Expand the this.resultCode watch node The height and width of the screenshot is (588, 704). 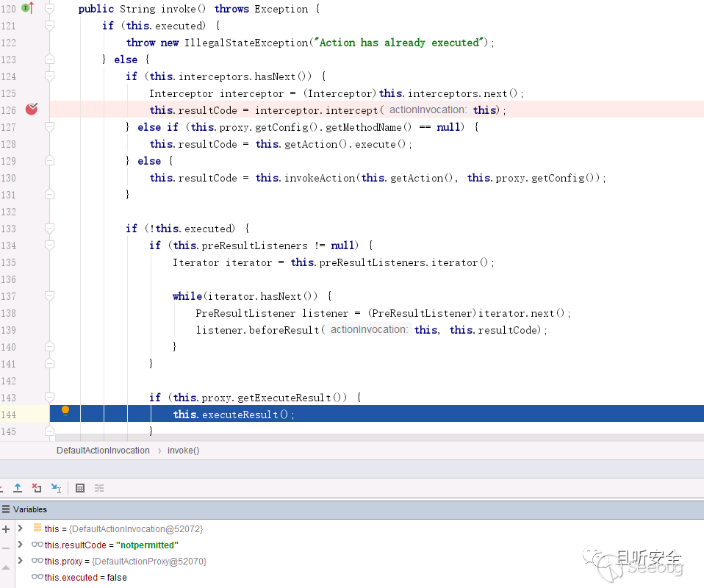(20, 545)
